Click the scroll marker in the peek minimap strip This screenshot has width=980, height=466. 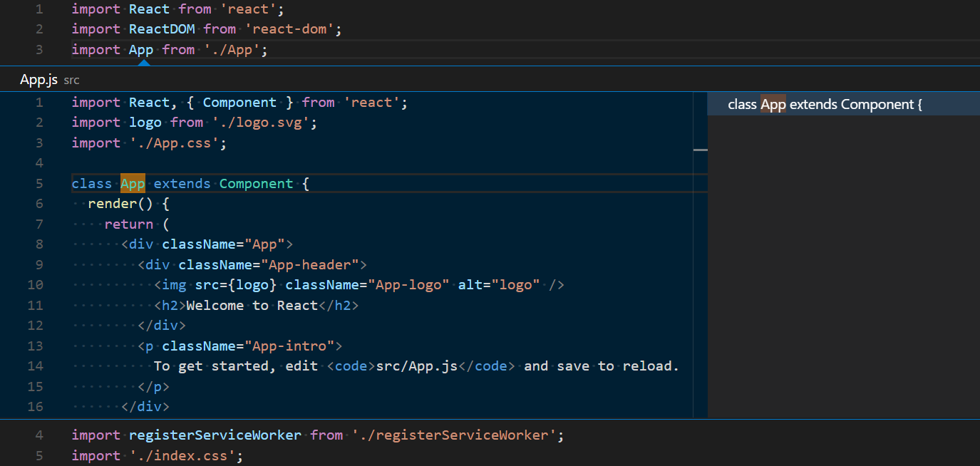(x=700, y=149)
